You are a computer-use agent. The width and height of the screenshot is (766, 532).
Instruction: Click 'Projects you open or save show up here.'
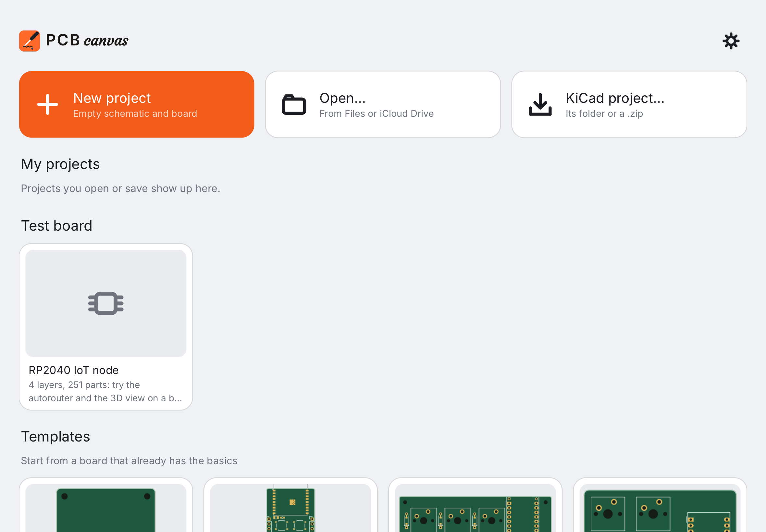pyautogui.click(x=120, y=189)
